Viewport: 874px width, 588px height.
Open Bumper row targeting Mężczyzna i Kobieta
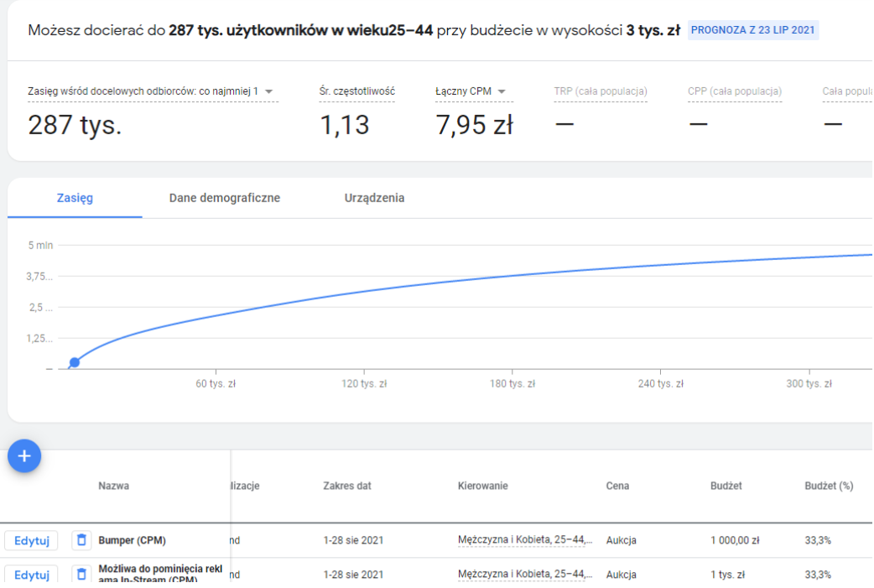coord(524,540)
